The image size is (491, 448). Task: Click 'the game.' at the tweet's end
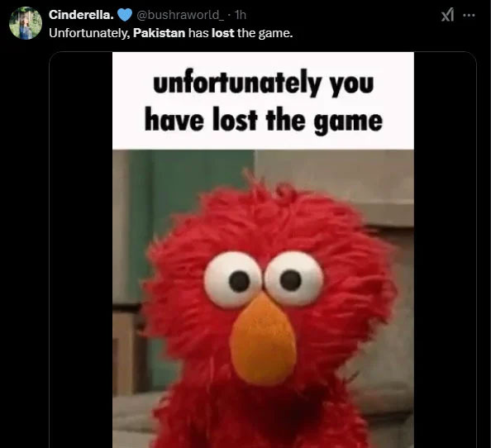coord(265,33)
